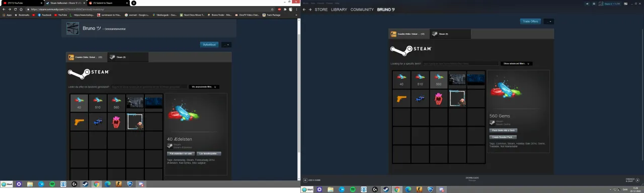644x193 pixels.
Task: Open new Chrome tab with plus button
Action: pyautogui.click(x=133, y=3)
